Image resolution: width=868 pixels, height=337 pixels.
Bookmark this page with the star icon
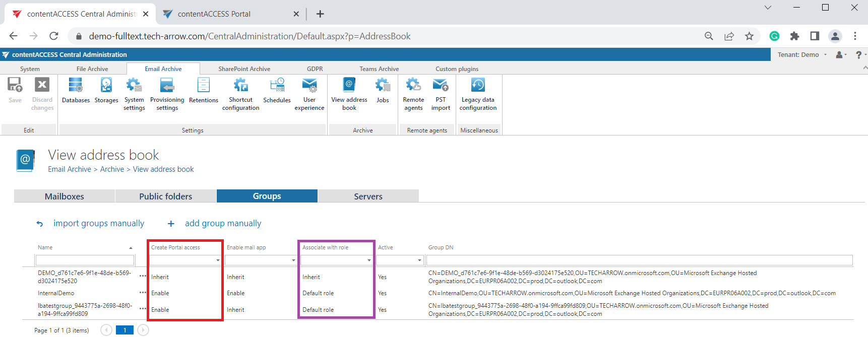749,36
